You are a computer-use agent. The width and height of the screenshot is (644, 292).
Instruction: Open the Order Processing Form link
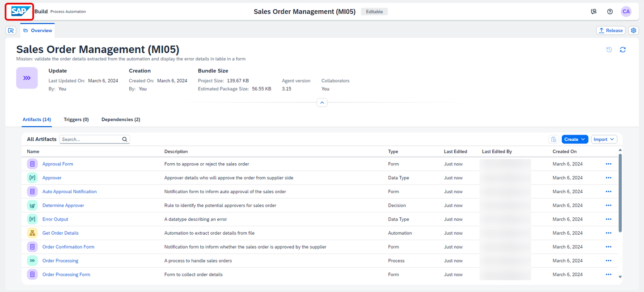click(x=66, y=275)
